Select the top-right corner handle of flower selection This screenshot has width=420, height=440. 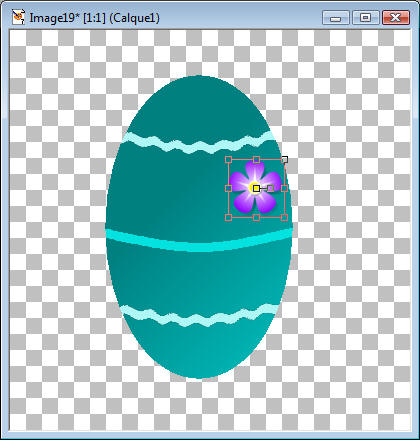click(x=284, y=160)
